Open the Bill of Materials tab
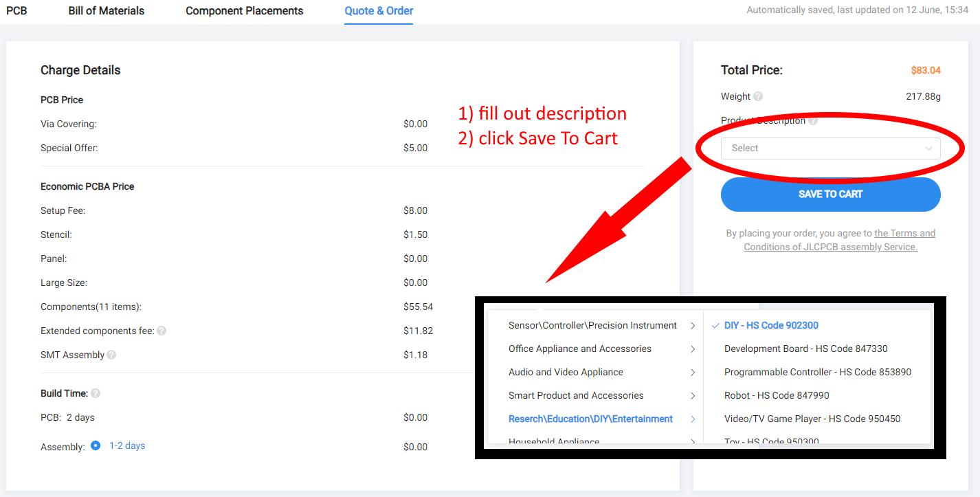Screen dimensions: 980x497 (107, 11)
